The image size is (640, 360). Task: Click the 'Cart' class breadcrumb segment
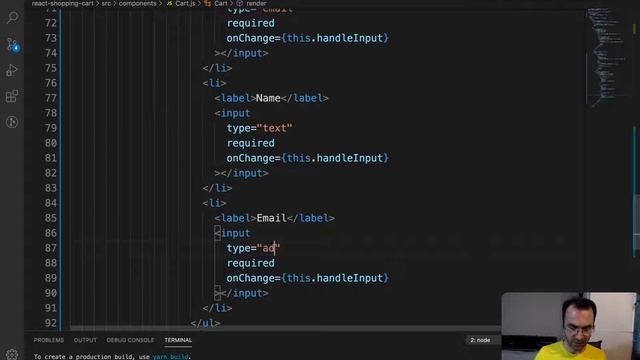coord(217,3)
